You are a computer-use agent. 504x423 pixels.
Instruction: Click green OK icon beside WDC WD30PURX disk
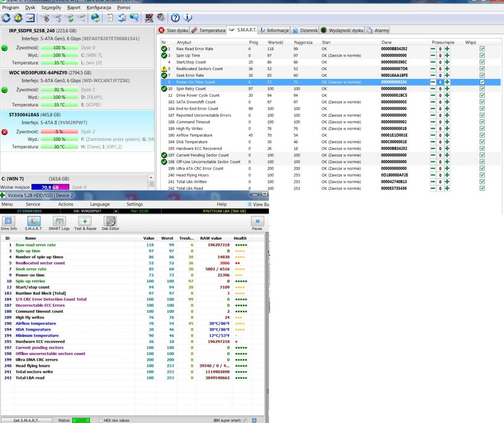click(5, 90)
